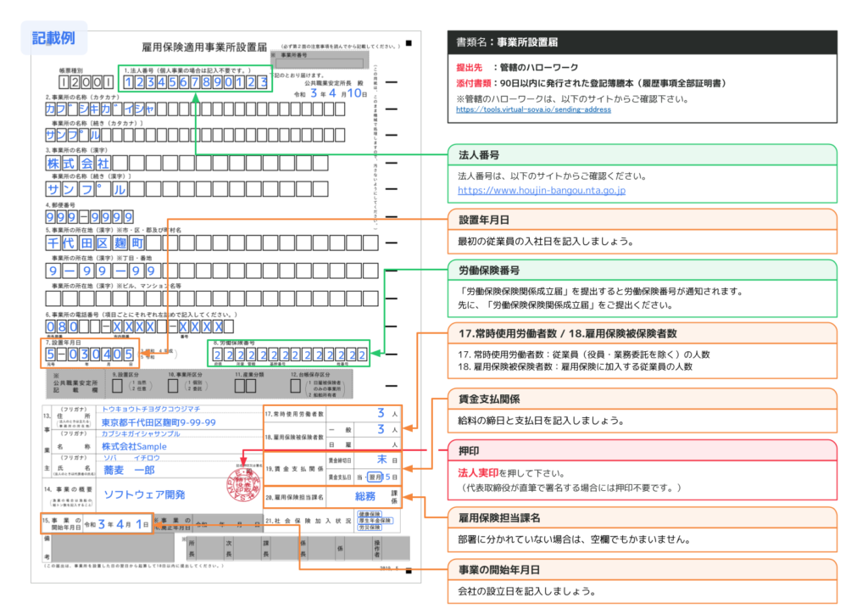Click the form title 雇用保険適用事業所設置届

(x=204, y=47)
